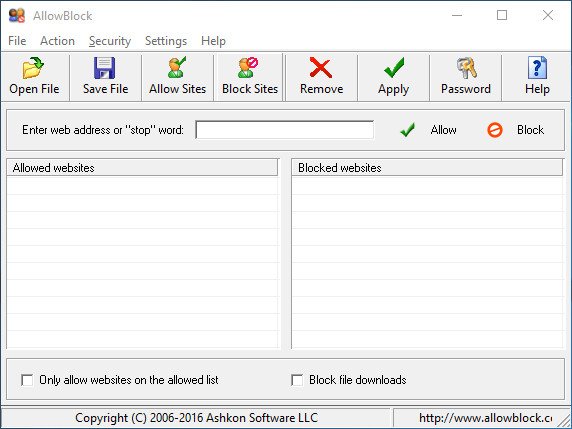Open the Password keys tool
The height and width of the screenshot is (429, 572).
point(465,77)
